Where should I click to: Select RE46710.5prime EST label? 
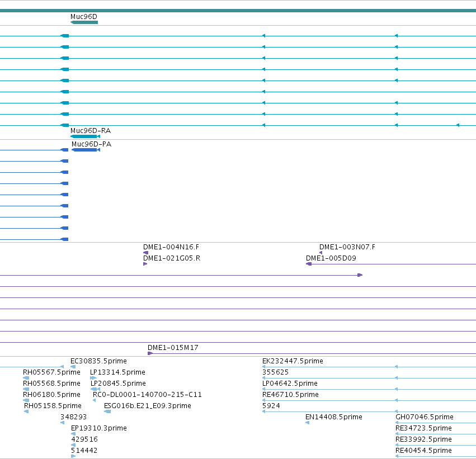pos(290,395)
